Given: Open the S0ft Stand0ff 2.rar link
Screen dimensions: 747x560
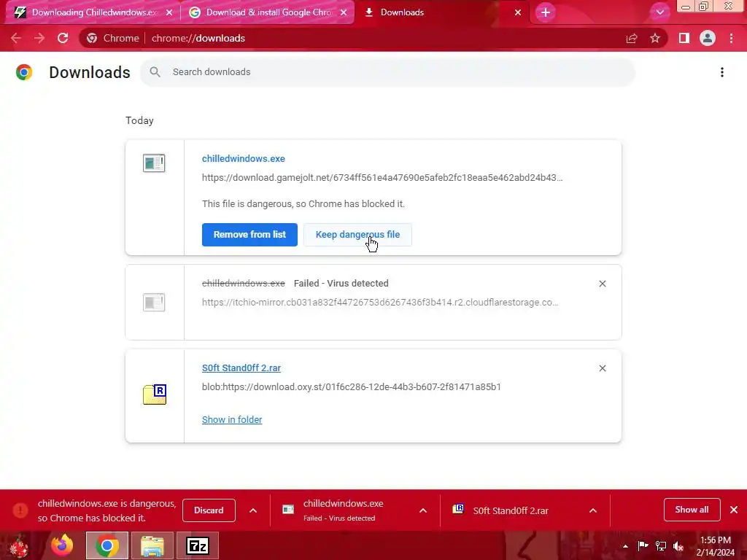Looking at the screenshot, I should 241,368.
